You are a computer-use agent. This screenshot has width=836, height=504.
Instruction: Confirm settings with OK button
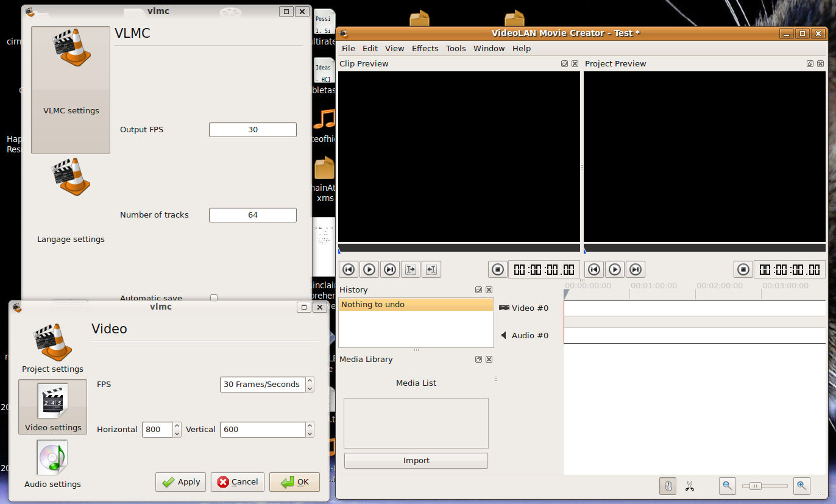(x=294, y=482)
